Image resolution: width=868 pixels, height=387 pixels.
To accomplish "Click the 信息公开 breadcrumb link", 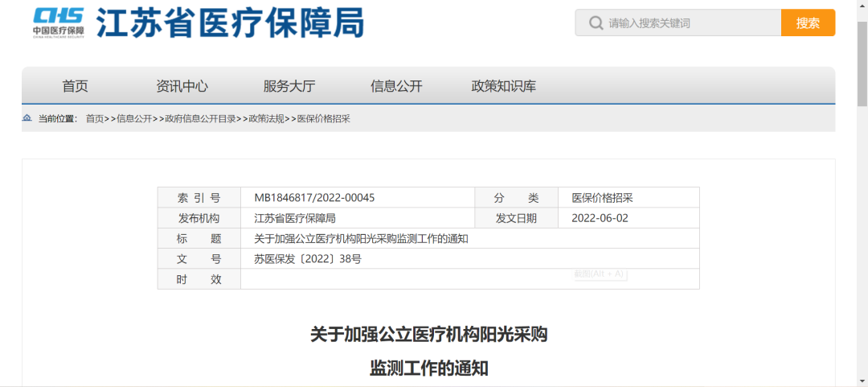I will [x=134, y=119].
